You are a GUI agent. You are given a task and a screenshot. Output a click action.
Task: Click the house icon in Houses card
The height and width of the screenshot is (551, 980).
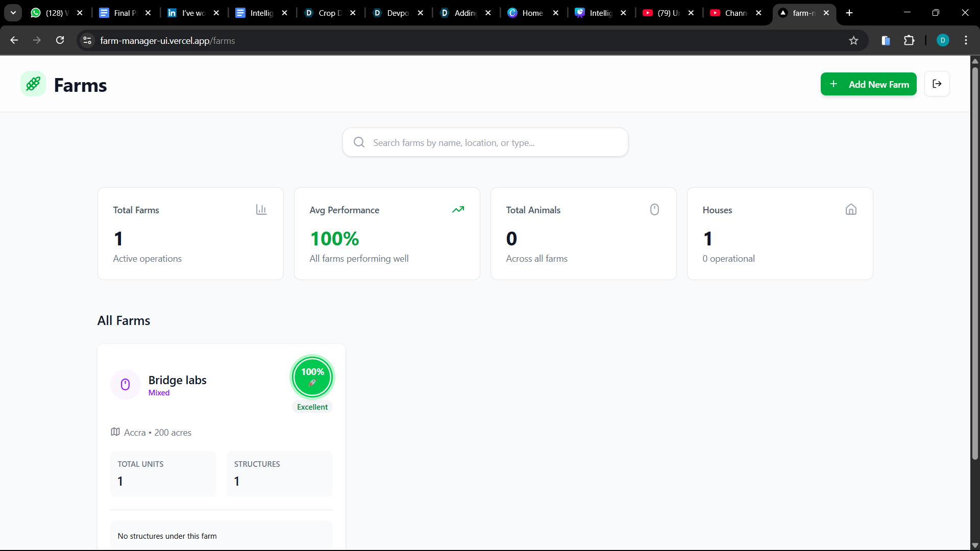[851, 210]
